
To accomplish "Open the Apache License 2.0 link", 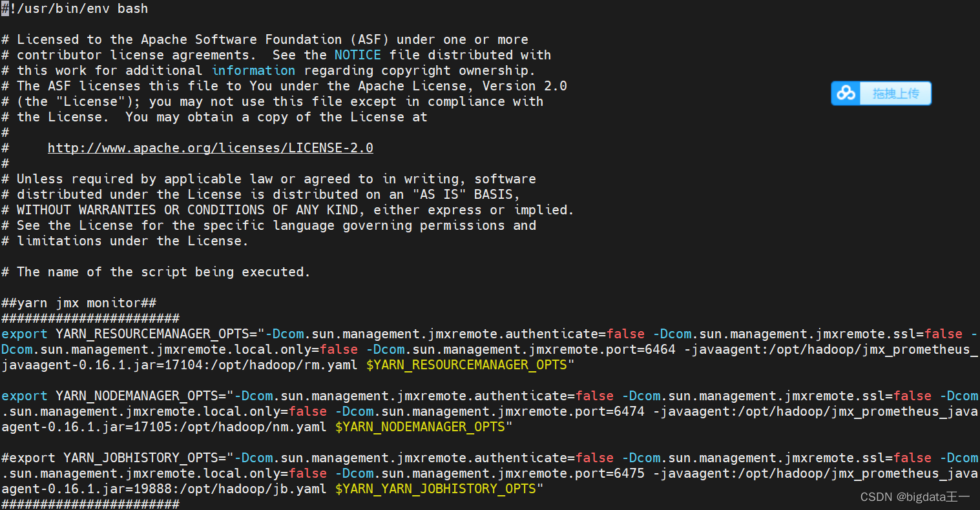I will 210,147.
